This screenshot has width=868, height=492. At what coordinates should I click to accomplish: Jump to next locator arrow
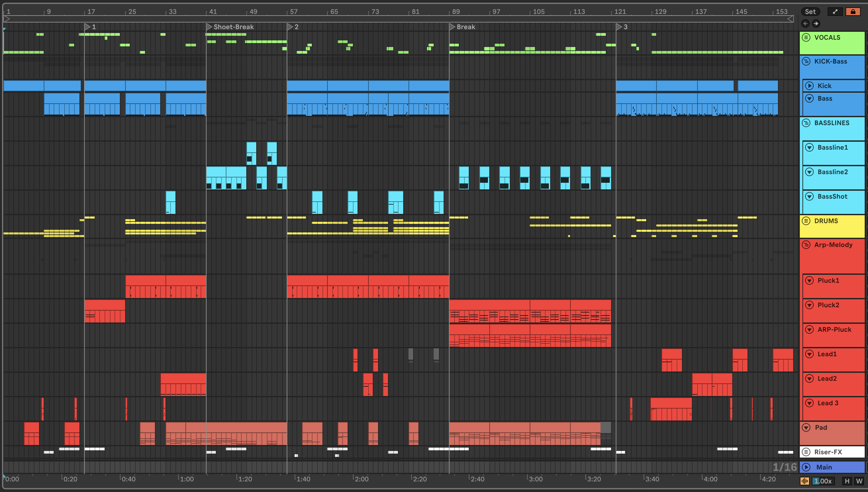816,23
